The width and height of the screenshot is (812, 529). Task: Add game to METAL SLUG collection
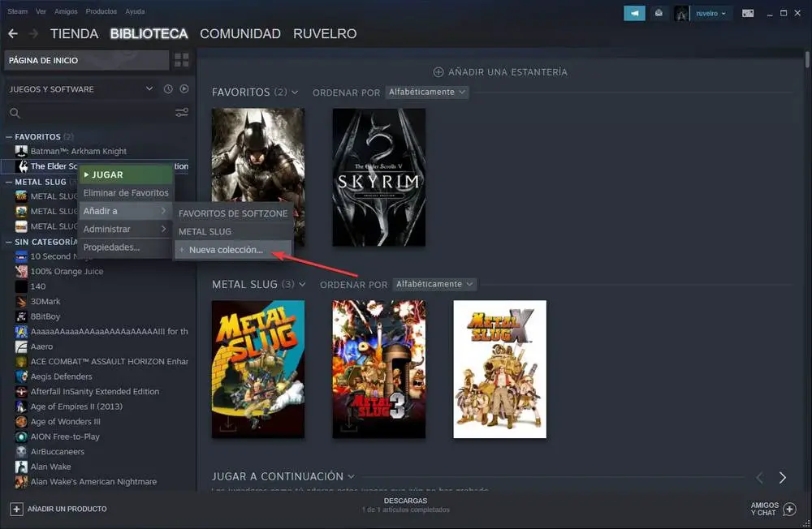point(233,231)
